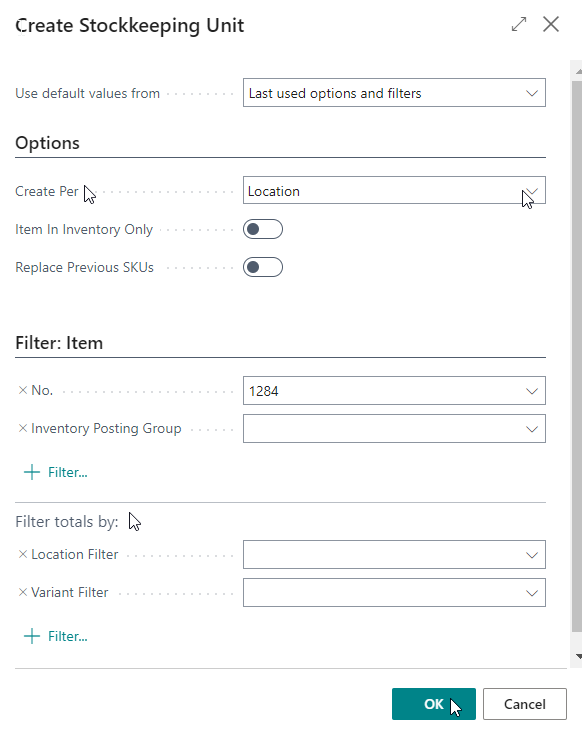Click the vertical scrollbar of the dialog
The image size is (582, 732).
coord(577,357)
